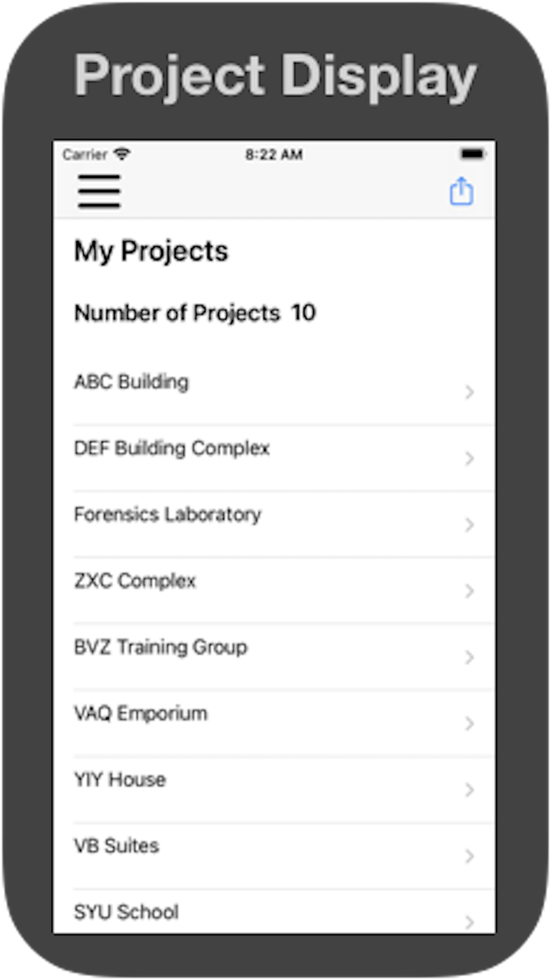Click chevron beside BVZ Training Group
The height and width of the screenshot is (980, 551).
(469, 657)
